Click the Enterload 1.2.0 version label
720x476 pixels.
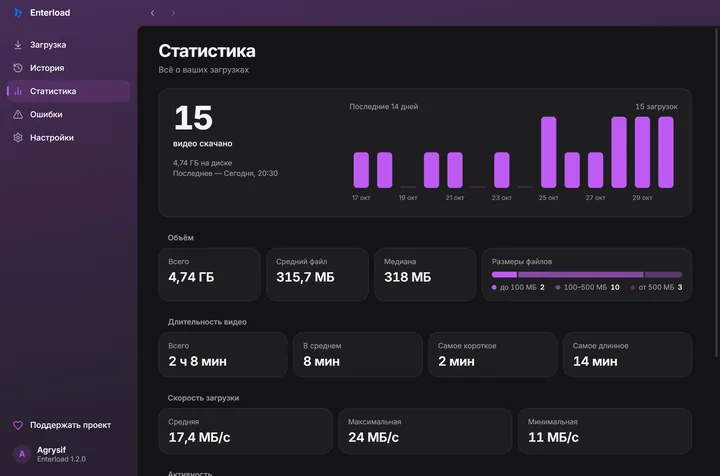(x=61, y=459)
